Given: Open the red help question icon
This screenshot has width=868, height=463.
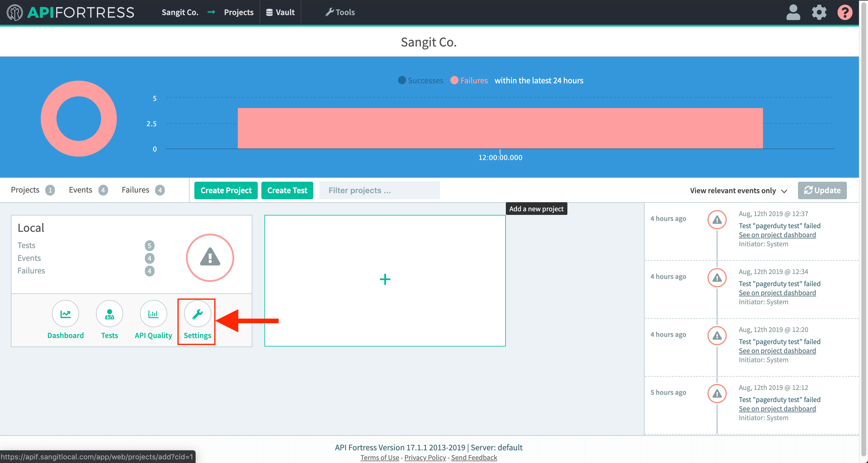Looking at the screenshot, I should pyautogui.click(x=845, y=12).
